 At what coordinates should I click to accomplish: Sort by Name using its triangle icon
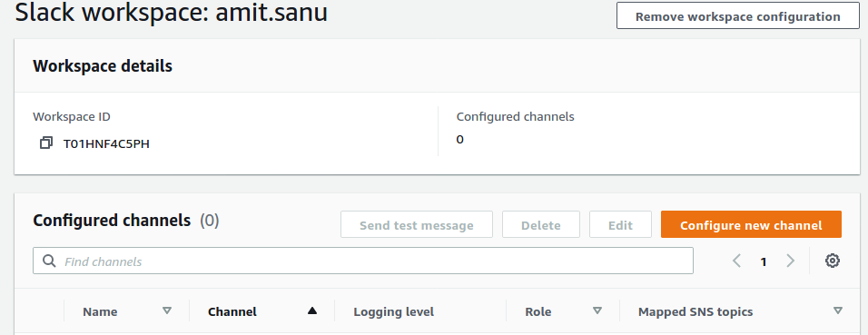pos(167,310)
